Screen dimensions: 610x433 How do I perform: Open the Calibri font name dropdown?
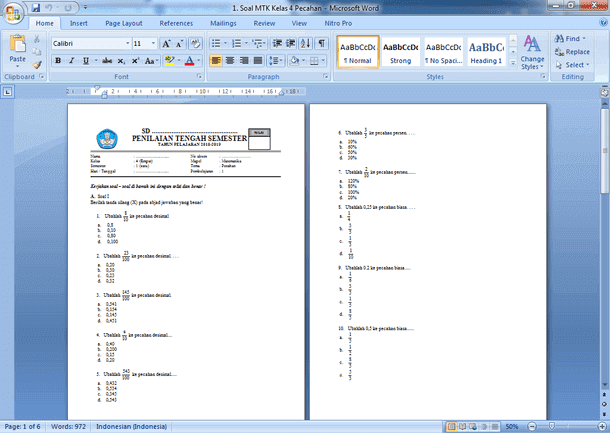coord(127,44)
